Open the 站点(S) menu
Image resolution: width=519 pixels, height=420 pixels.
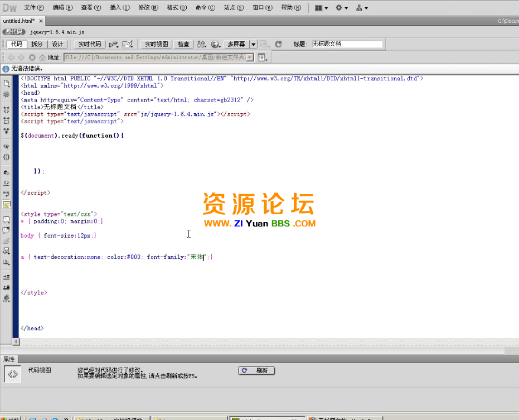point(234,8)
